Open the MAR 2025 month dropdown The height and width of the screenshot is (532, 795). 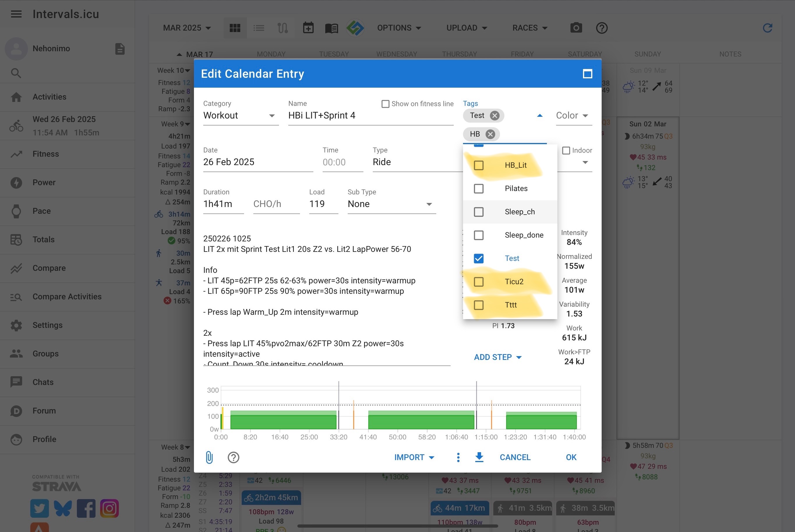(x=187, y=28)
